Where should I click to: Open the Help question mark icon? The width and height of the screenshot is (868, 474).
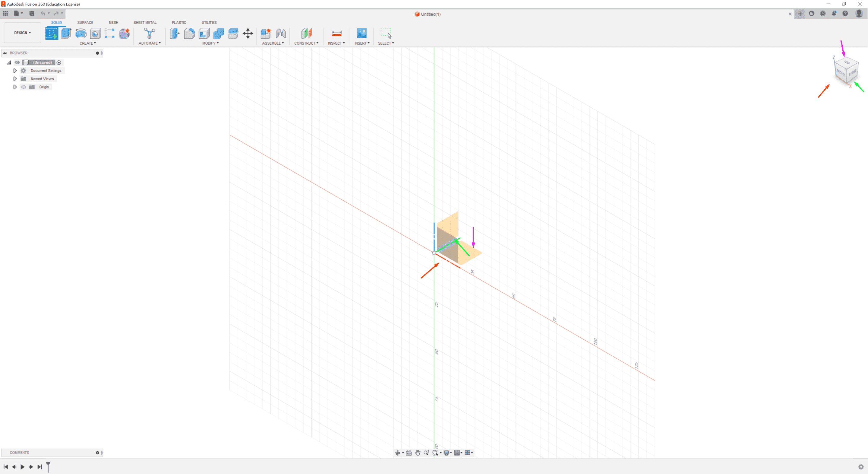[x=845, y=14]
